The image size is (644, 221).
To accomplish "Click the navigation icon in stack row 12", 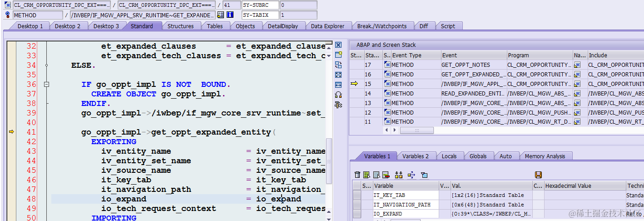I will click(x=577, y=112).
